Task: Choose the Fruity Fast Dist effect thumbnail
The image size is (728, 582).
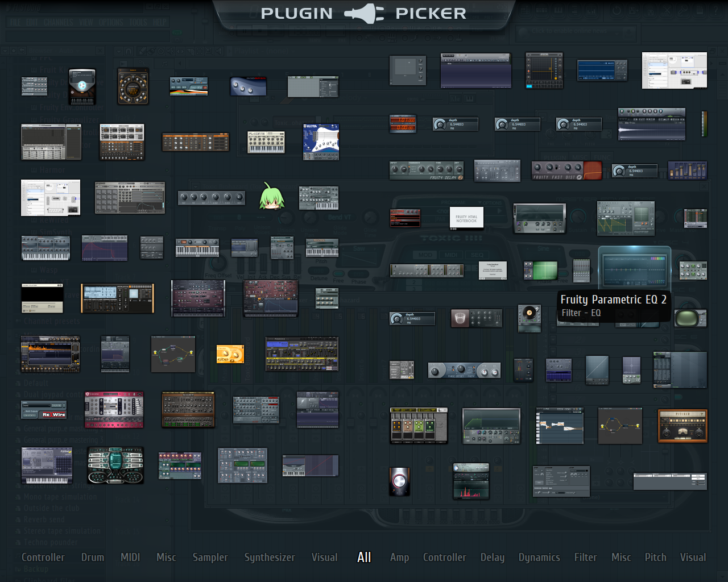Action: [x=566, y=171]
